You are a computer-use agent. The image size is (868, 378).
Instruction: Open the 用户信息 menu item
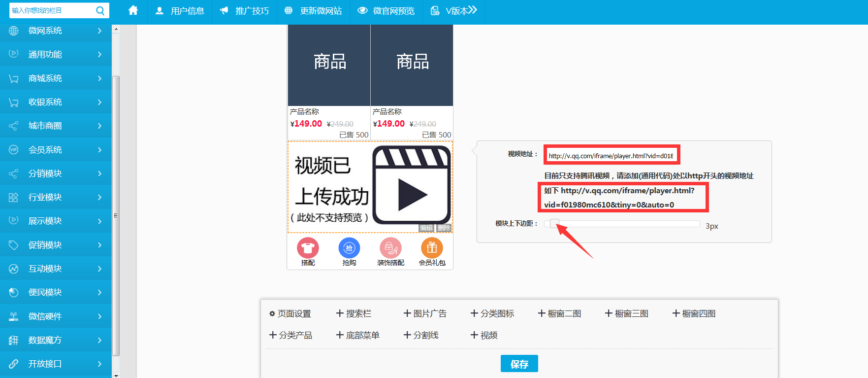coord(180,11)
